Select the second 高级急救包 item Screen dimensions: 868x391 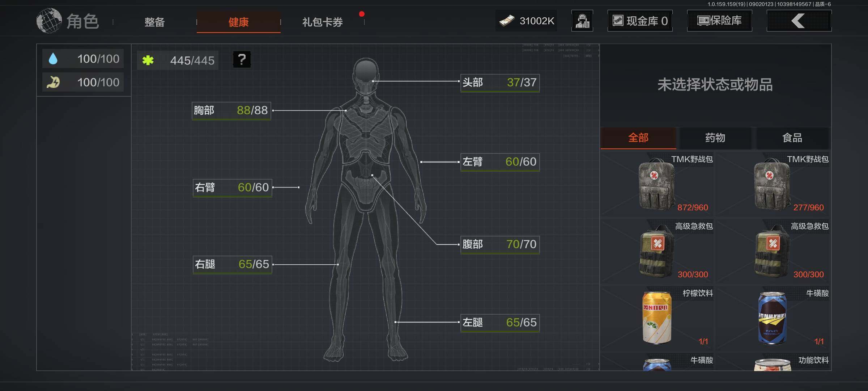click(x=773, y=251)
